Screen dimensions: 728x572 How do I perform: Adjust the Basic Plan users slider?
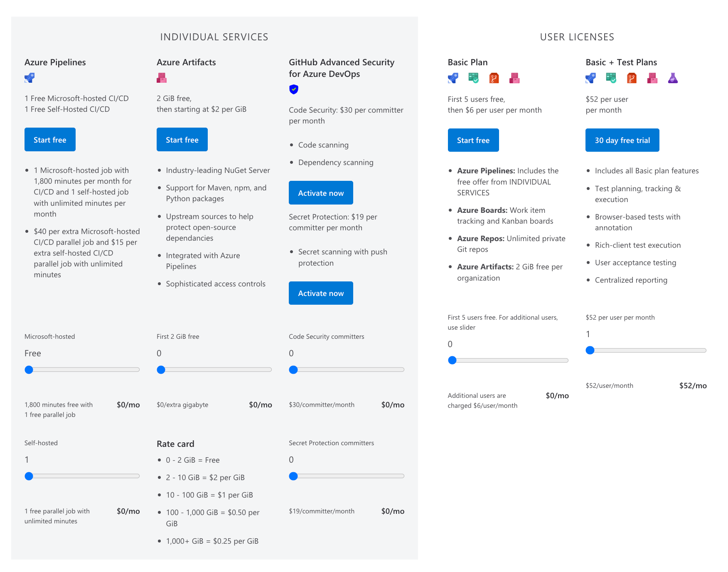pyautogui.click(x=452, y=360)
